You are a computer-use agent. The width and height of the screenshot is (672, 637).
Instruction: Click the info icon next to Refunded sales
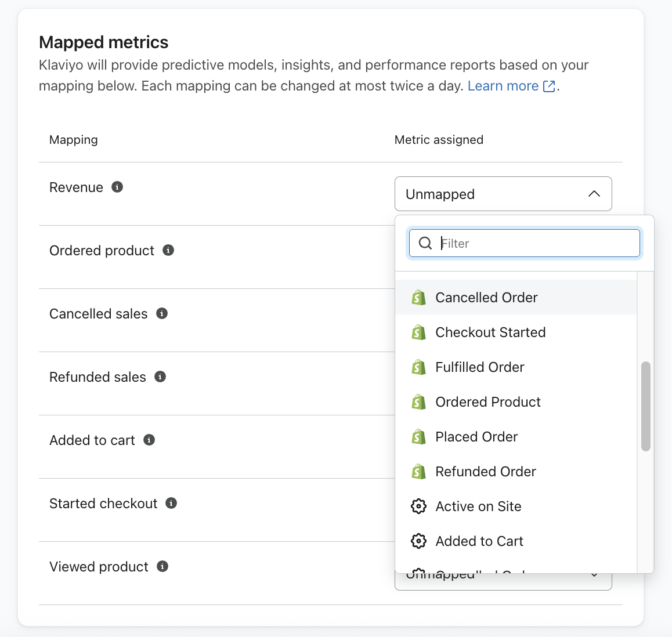pos(160,377)
